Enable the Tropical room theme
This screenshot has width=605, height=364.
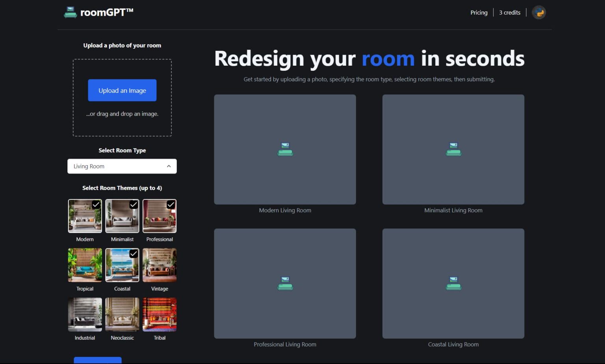pyautogui.click(x=85, y=265)
